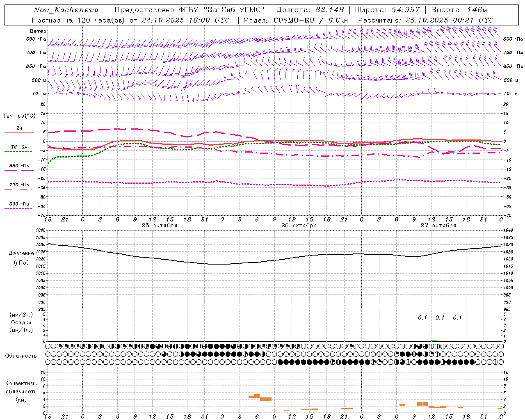Click the "Тем-ра(°C)" temperature label

click(x=19, y=116)
